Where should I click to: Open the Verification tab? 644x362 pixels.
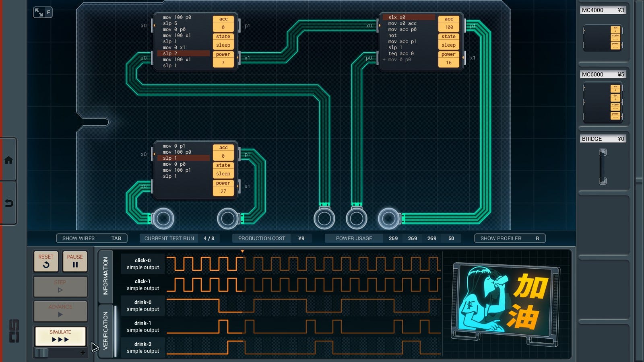[x=105, y=331]
